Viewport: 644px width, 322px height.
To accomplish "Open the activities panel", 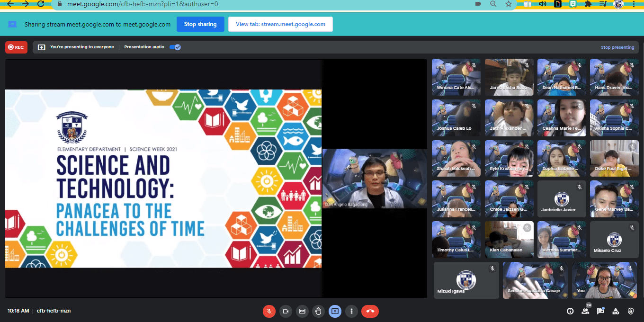I will pyautogui.click(x=616, y=311).
